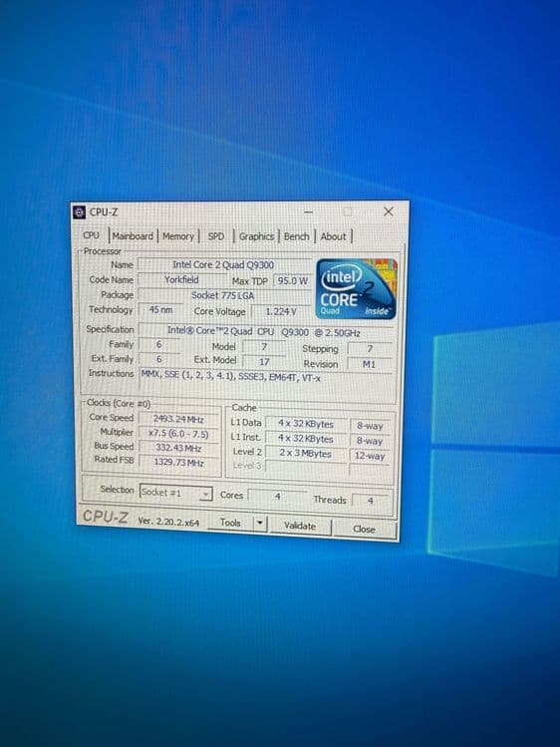Click the Level 2 value 2 x 3 MBytes

(306, 453)
